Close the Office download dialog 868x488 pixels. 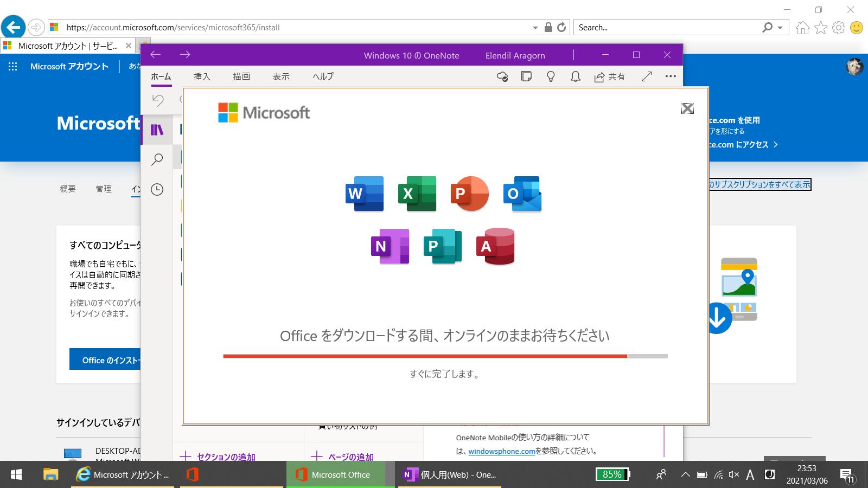coord(687,108)
